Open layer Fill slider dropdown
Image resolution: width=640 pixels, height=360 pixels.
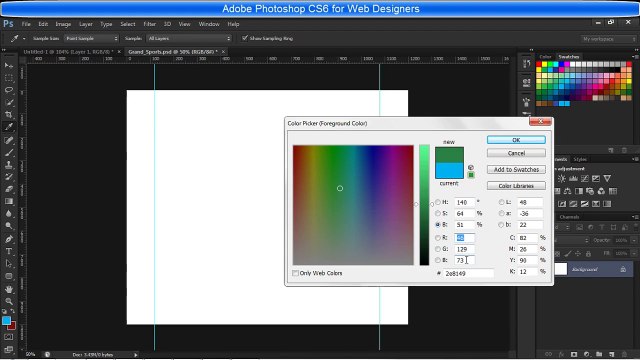point(633,253)
